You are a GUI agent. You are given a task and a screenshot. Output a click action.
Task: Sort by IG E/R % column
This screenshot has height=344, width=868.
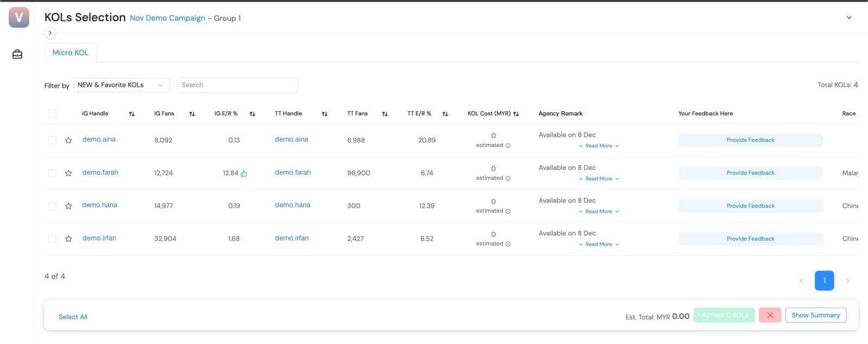tap(252, 114)
